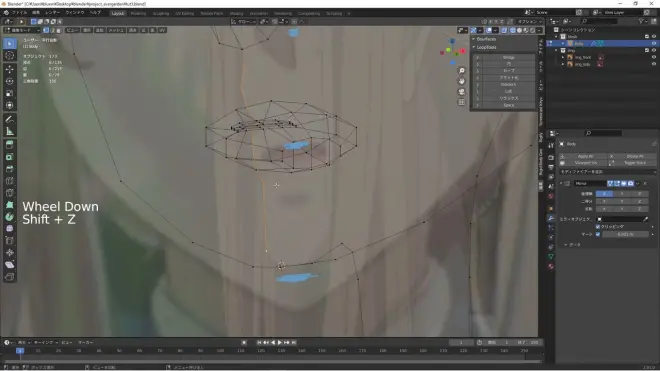Select the Move tool in left toolbar

10,69
